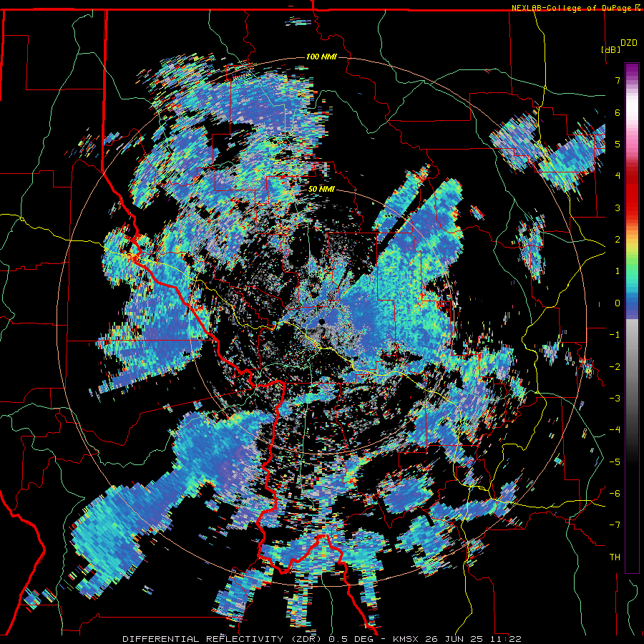Screen dimensions: 644x644
Task: Click the black radar site dot at the map center
Action: tap(322, 321)
